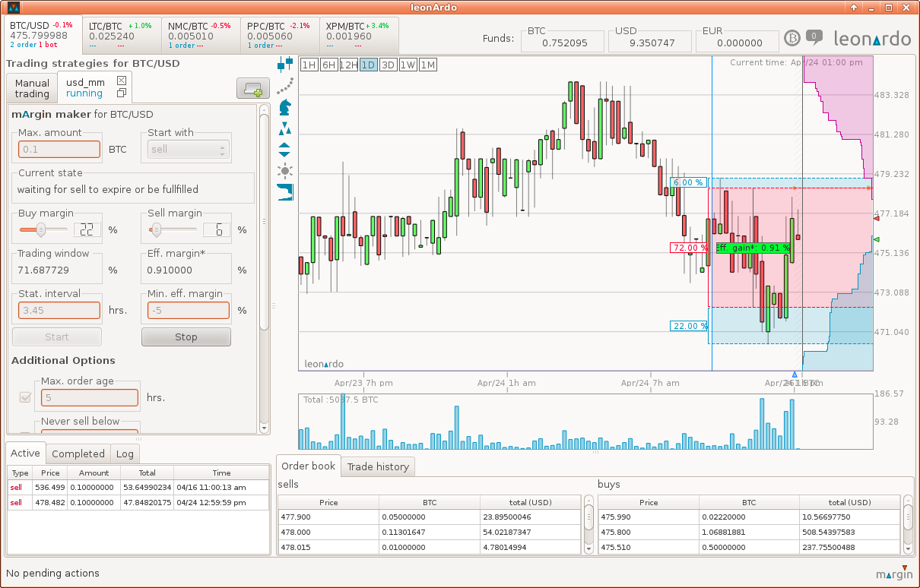Viewport: 920px width, 588px height.
Task: Click the USD funds value 9.350747
Action: 652,43
